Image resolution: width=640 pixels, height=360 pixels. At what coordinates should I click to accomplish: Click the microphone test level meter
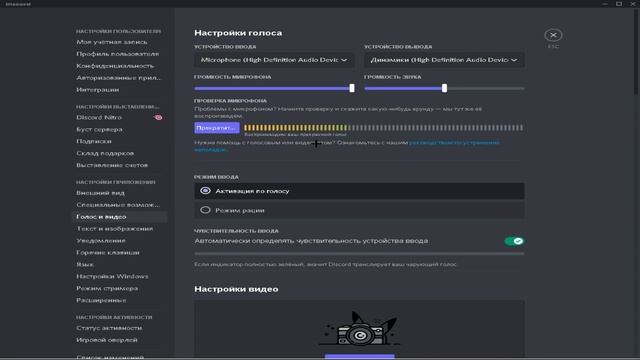tap(384, 128)
